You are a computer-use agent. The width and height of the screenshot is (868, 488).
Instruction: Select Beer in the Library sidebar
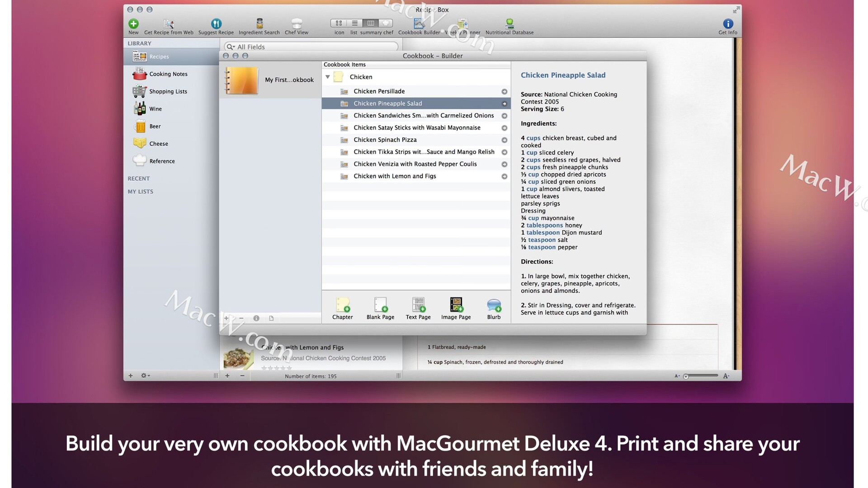coord(171,127)
